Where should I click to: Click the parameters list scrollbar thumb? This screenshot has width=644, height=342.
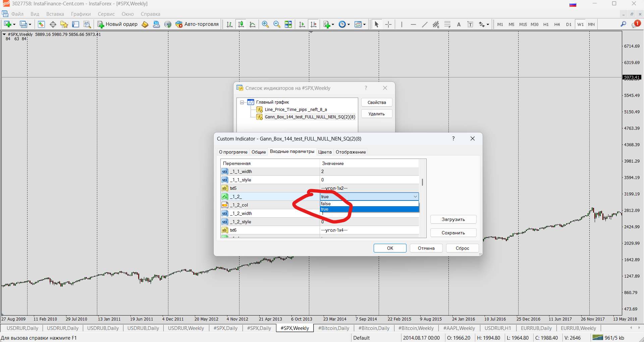pos(423,182)
